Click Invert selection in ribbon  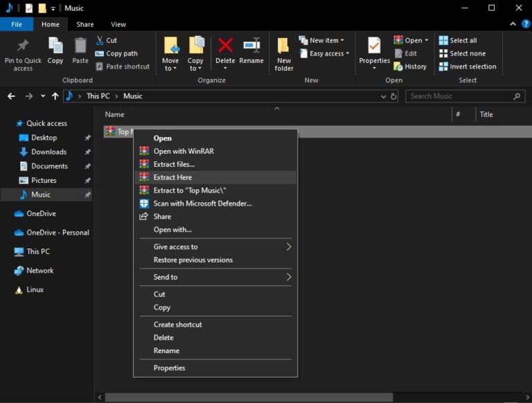pyautogui.click(x=468, y=66)
